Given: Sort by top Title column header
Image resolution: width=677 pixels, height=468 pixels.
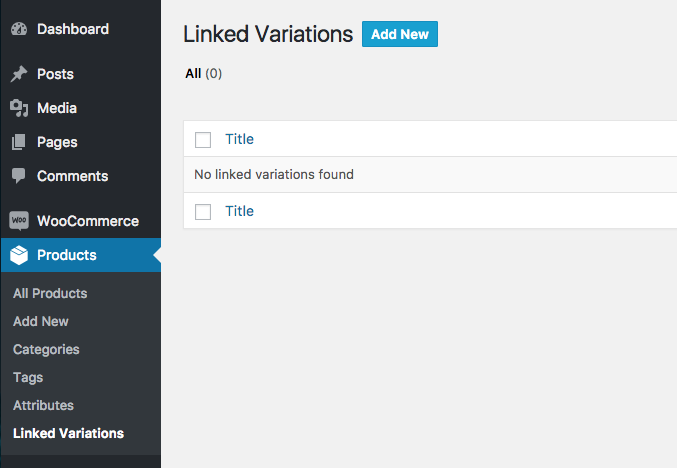Looking at the screenshot, I should click(x=239, y=139).
